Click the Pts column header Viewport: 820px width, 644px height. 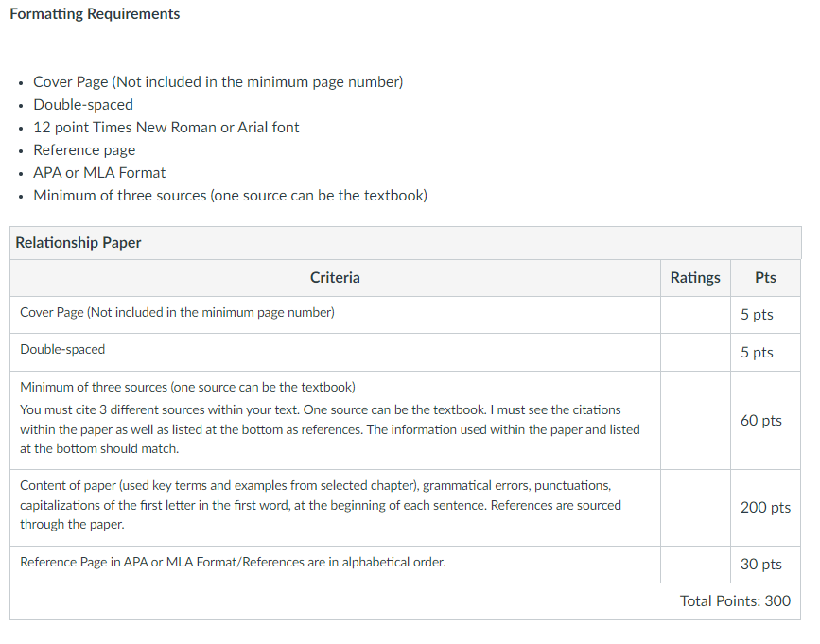(x=765, y=278)
